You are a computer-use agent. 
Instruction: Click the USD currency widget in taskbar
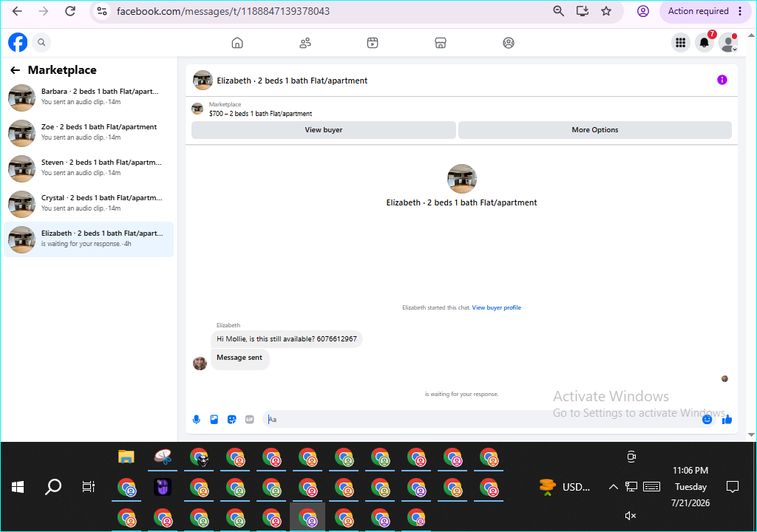[566, 487]
